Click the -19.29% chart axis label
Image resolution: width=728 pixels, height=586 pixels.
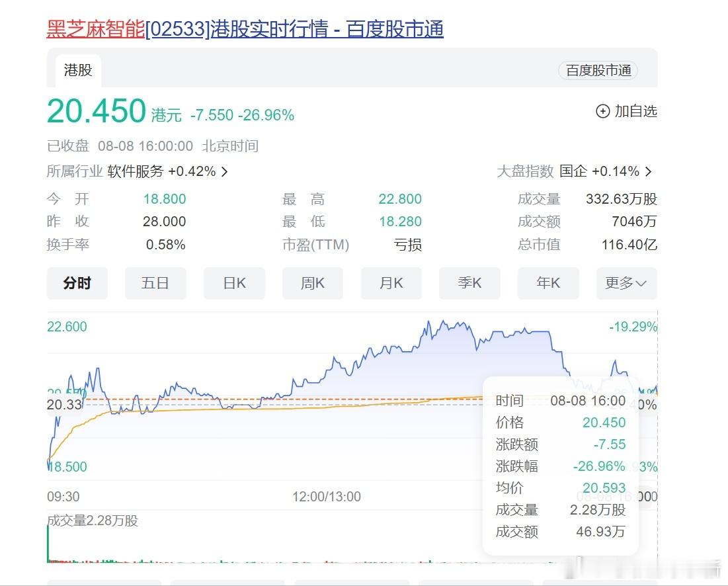click(x=633, y=327)
